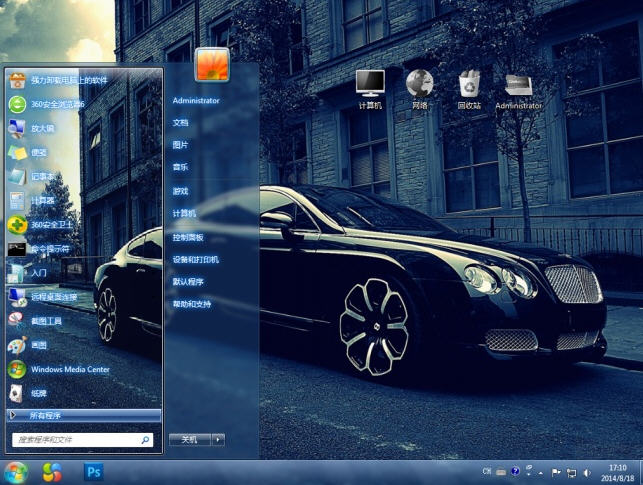The height and width of the screenshot is (485, 643).
Task: Click the volume speaker tray icon
Action: pos(586,472)
